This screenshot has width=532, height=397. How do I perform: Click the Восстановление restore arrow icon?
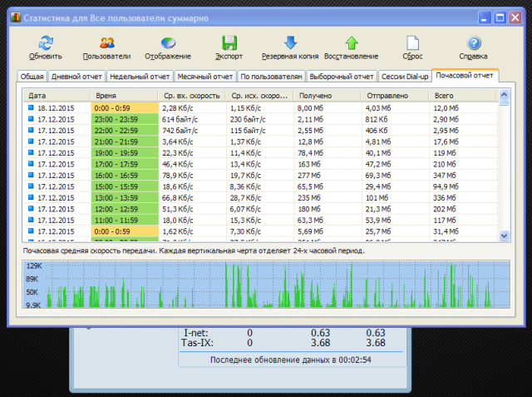pos(351,43)
